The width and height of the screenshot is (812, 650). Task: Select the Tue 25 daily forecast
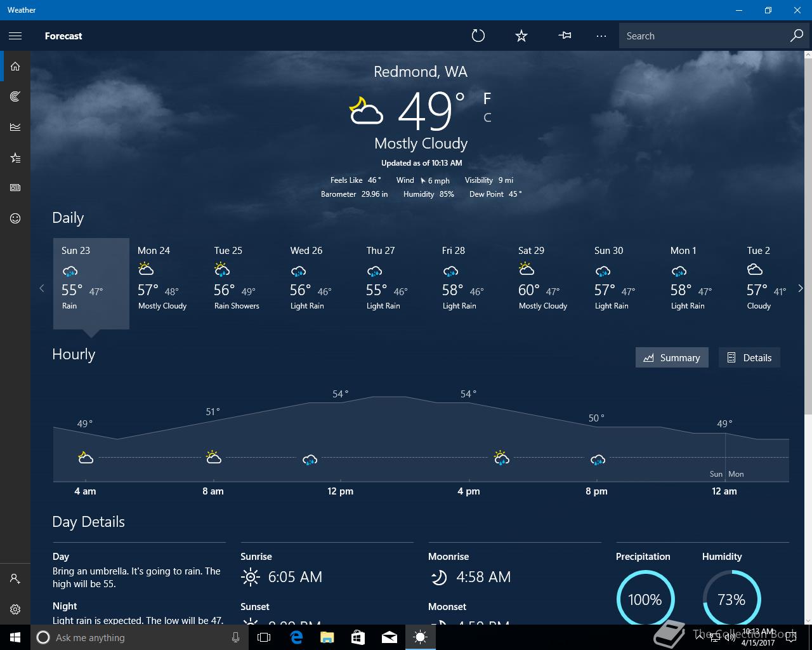[x=244, y=284]
